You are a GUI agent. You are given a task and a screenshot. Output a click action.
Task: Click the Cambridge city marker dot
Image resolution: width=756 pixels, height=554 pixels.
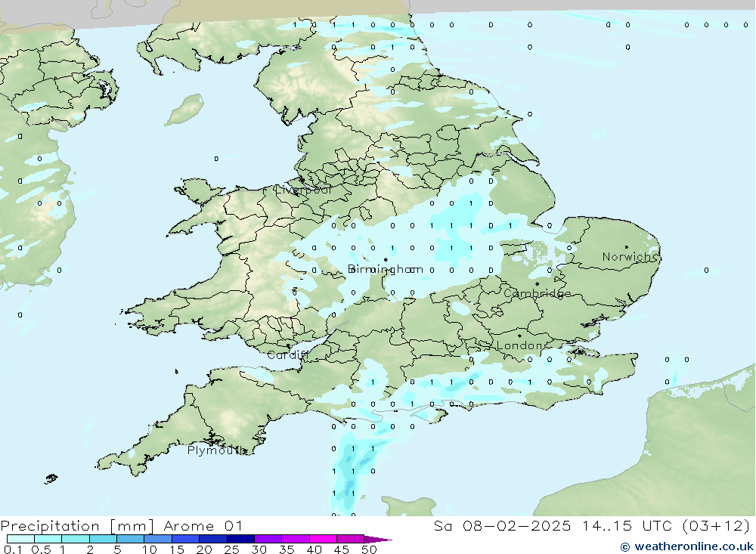point(537,284)
